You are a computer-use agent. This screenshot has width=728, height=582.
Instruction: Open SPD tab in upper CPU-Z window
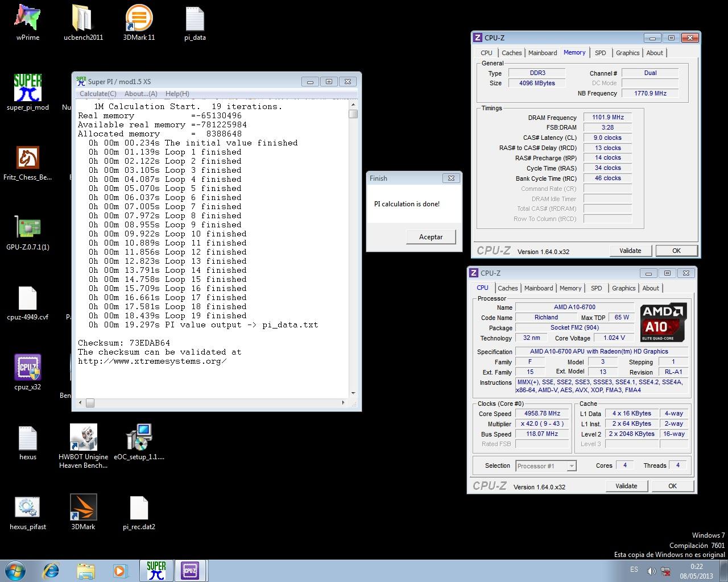(x=600, y=53)
